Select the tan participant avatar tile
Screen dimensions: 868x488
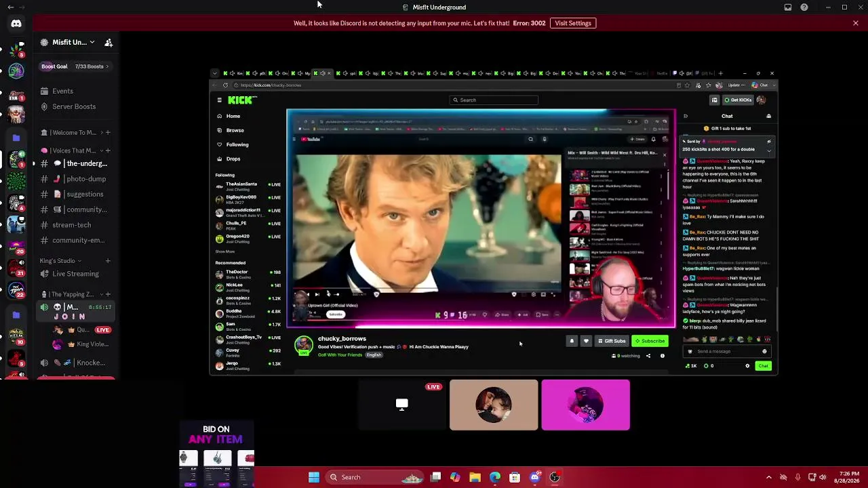pyautogui.click(x=494, y=405)
